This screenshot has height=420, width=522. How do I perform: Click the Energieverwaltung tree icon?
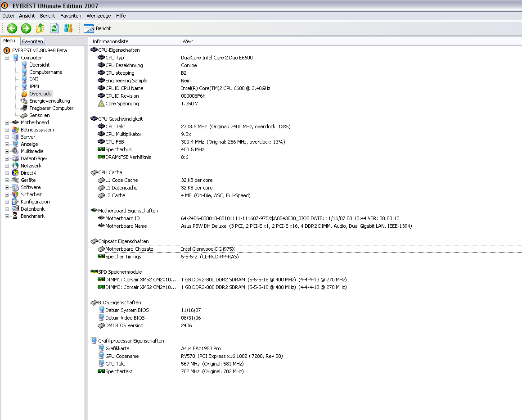click(24, 101)
